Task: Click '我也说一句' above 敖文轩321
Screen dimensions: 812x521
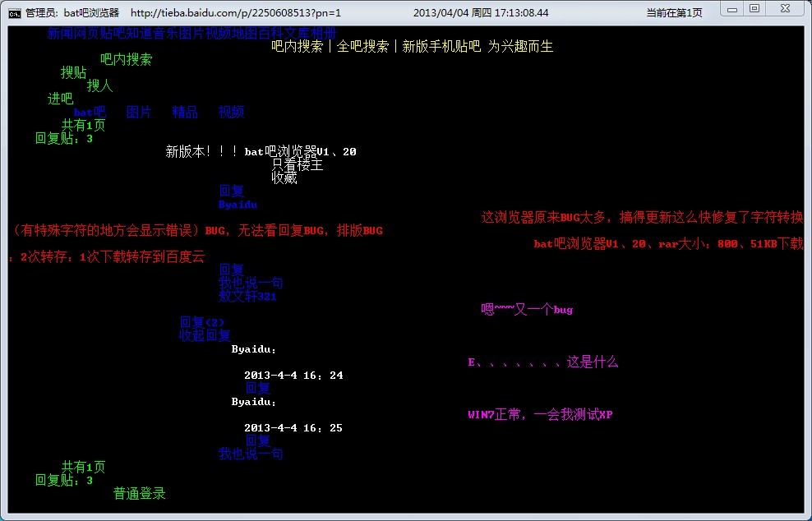Action: coord(251,284)
